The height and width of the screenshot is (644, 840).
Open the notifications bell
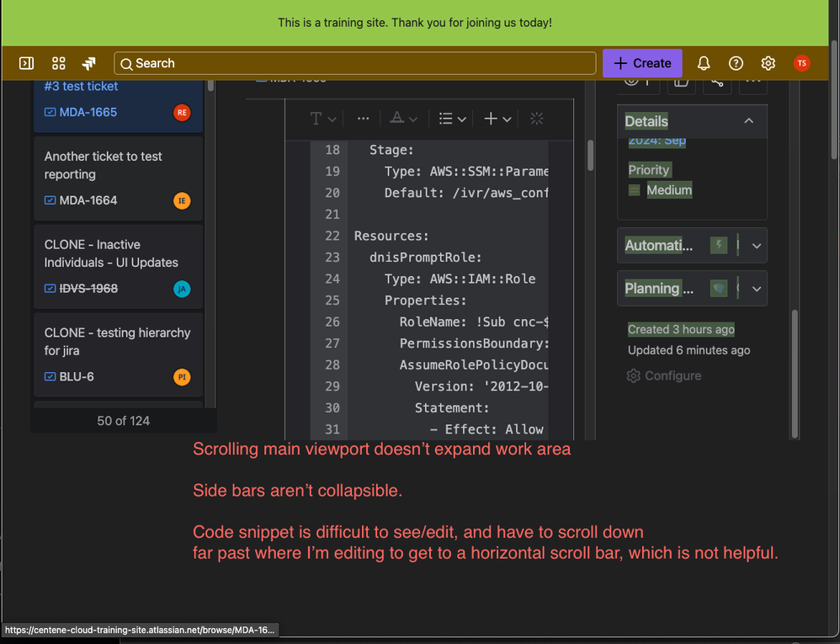pos(704,62)
